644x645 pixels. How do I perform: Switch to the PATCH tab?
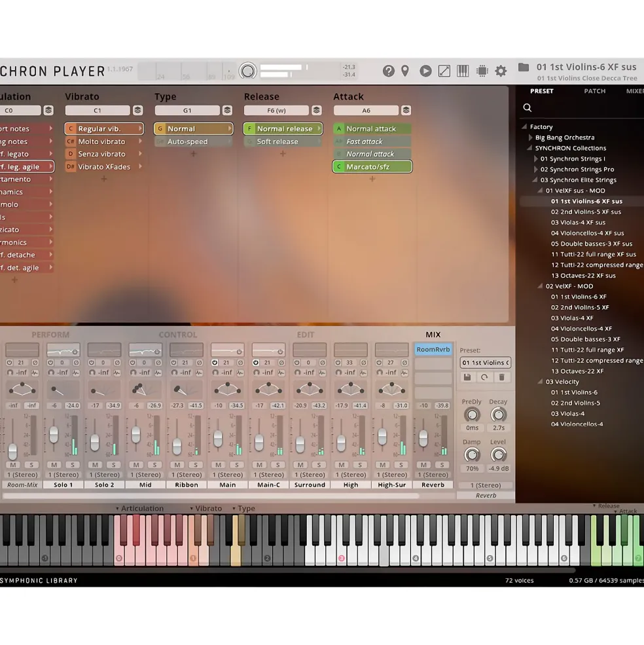pyautogui.click(x=595, y=91)
